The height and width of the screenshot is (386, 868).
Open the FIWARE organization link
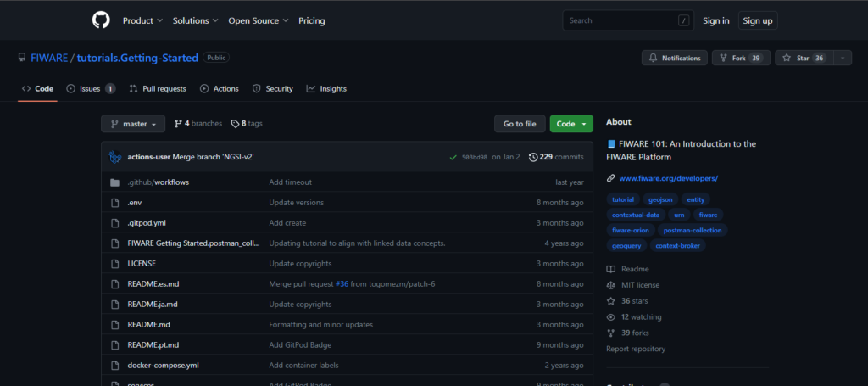(49, 58)
